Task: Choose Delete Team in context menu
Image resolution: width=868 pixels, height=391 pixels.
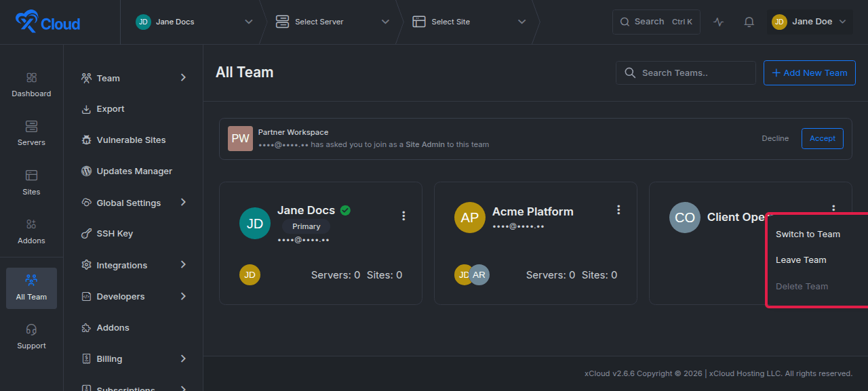Action: click(802, 287)
